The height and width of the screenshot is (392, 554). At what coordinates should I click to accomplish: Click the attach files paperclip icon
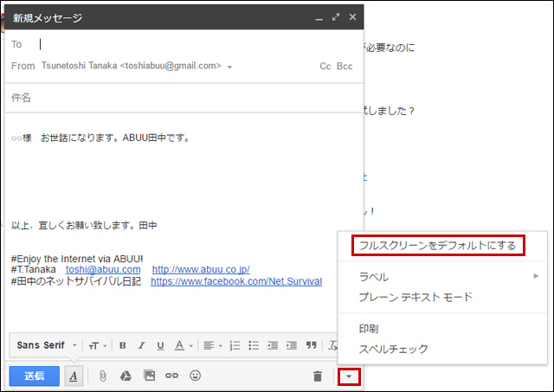coord(102,376)
